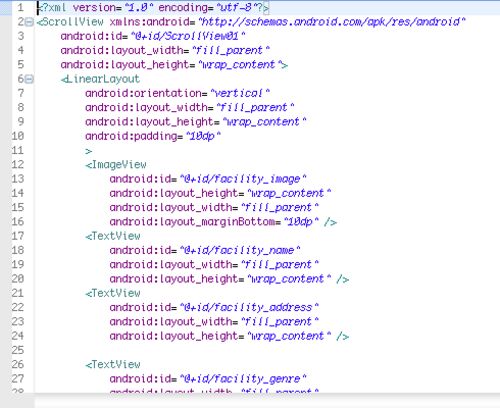Image resolution: width=500 pixels, height=408 pixels.
Task: Click layout_width attribute on line 19
Action: (x=214, y=264)
